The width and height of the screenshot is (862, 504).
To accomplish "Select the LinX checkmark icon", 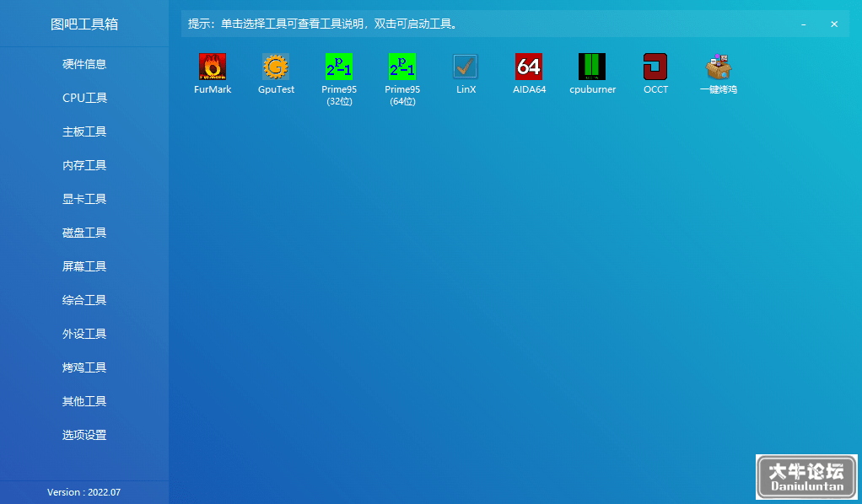I will click(466, 67).
